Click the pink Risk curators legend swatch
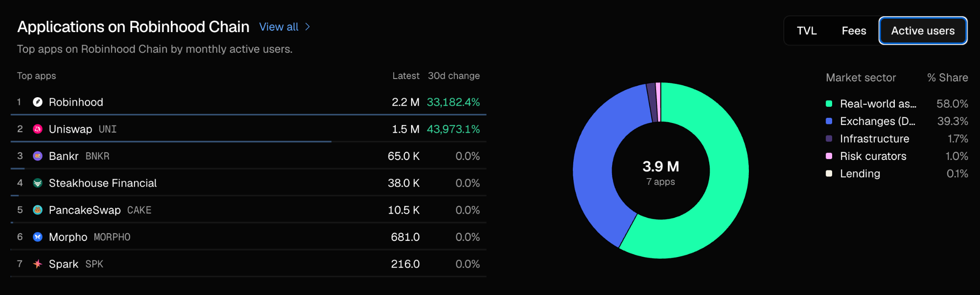This screenshot has height=295, width=980. (829, 156)
